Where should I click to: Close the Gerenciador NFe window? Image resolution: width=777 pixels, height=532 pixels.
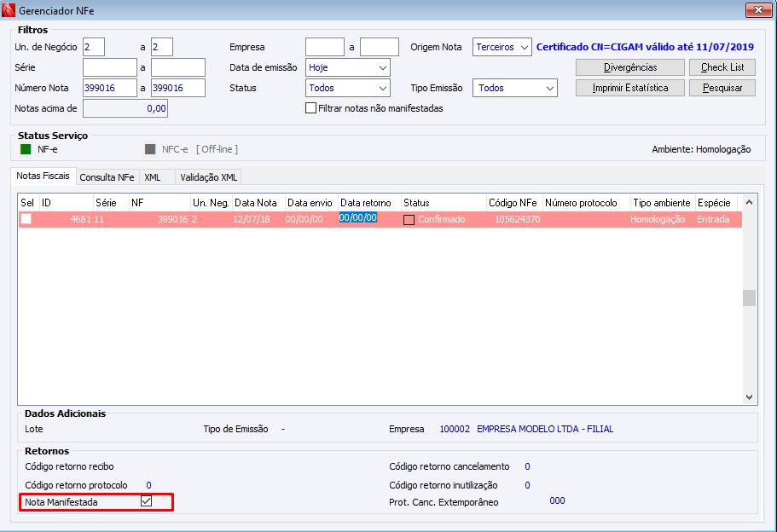coord(758,10)
